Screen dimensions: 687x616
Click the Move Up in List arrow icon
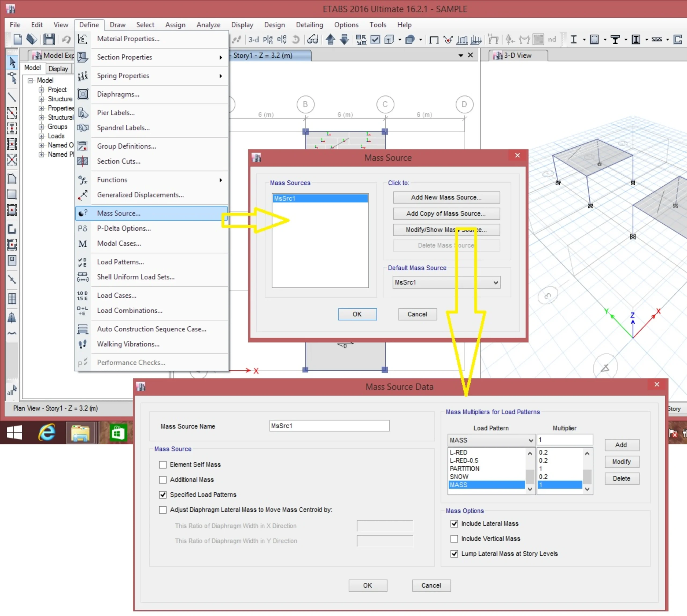tap(330, 39)
